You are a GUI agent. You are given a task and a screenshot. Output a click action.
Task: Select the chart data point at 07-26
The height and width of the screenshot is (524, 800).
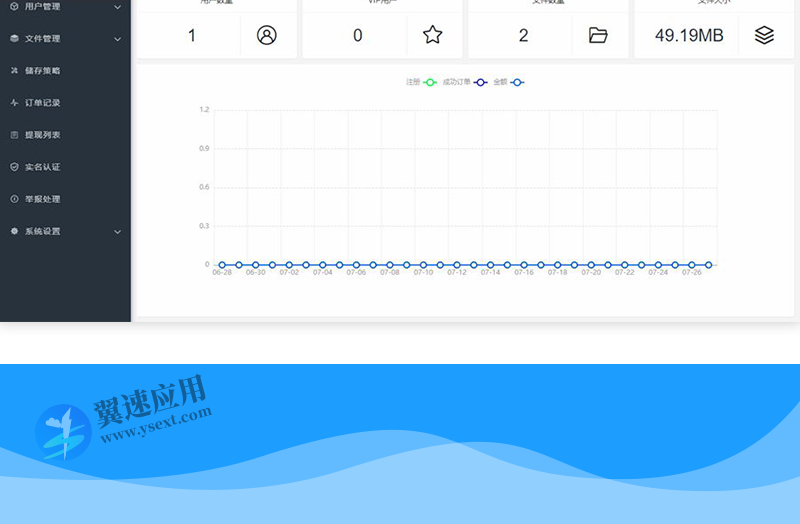(692, 265)
